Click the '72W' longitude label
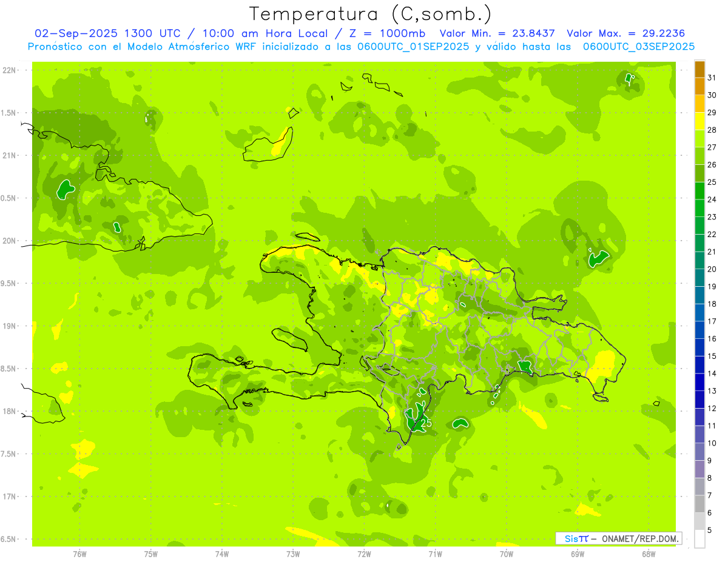This screenshot has width=728, height=562. click(364, 554)
